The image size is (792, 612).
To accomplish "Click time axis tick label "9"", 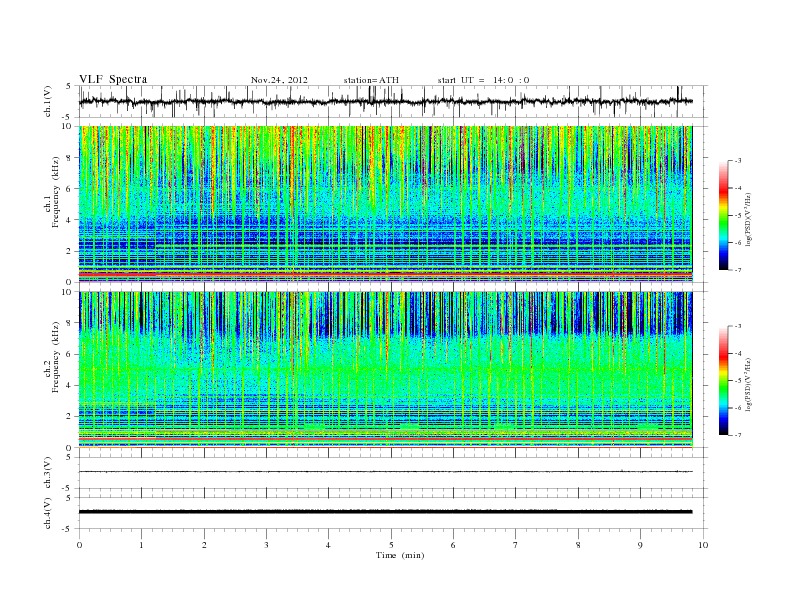I will pyautogui.click(x=640, y=545).
